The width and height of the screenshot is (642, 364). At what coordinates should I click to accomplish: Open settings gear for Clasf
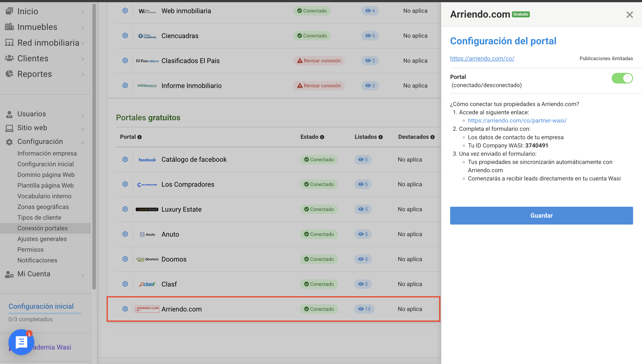tap(125, 284)
